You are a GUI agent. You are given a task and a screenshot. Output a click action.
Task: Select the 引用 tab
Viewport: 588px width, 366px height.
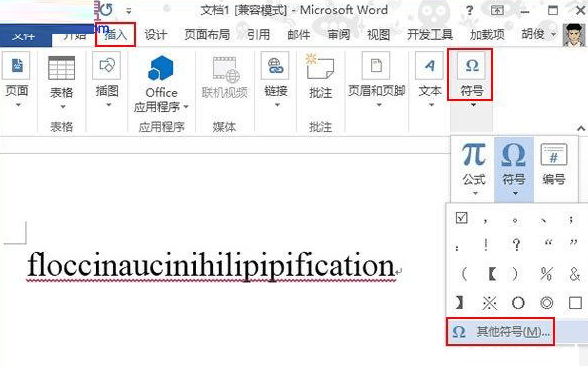point(258,35)
